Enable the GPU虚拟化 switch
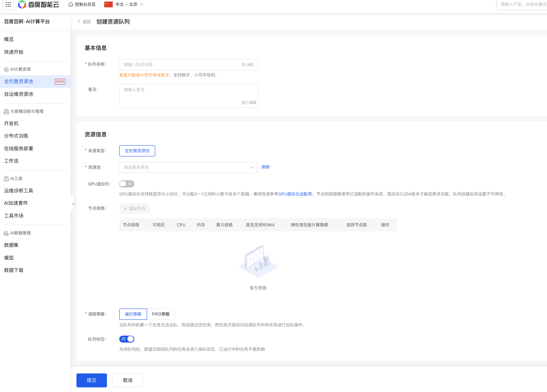The image size is (547, 392). pos(127,184)
